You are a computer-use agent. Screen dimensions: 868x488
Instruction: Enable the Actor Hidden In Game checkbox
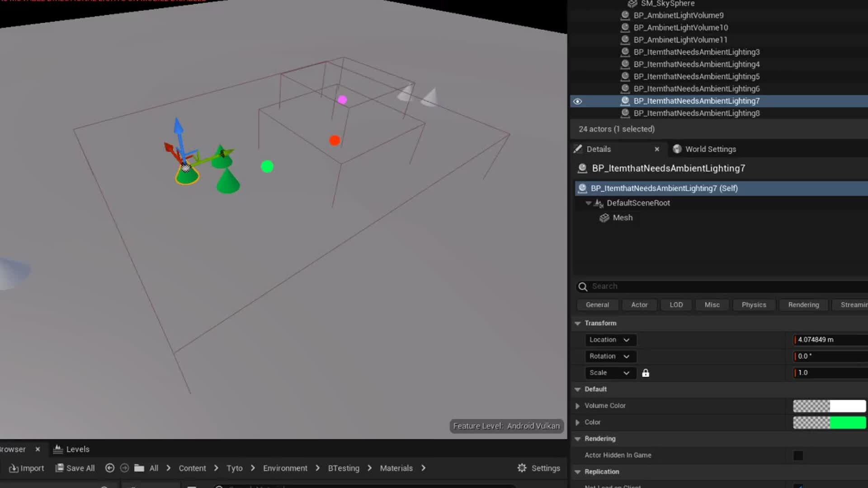click(797, 455)
